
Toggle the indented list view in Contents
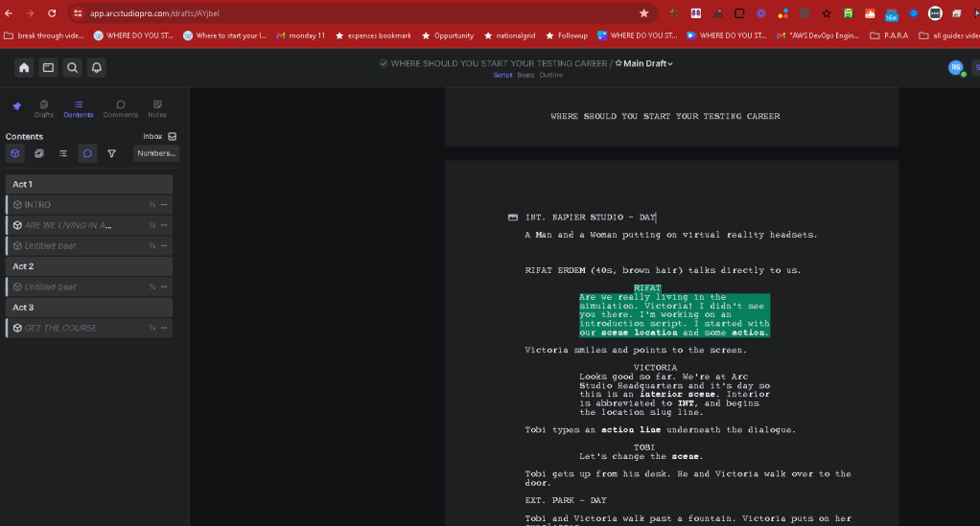(x=63, y=153)
